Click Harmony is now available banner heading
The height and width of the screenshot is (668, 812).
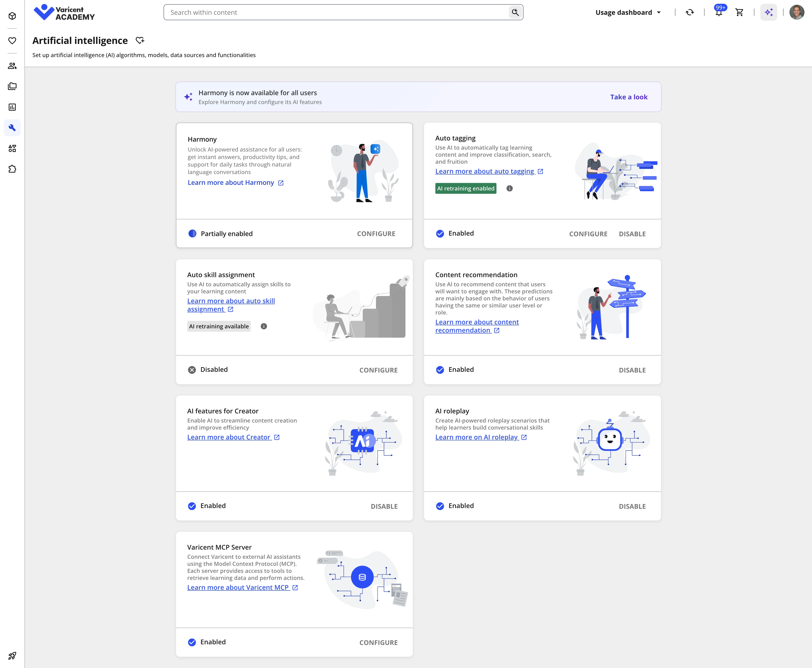pos(258,93)
